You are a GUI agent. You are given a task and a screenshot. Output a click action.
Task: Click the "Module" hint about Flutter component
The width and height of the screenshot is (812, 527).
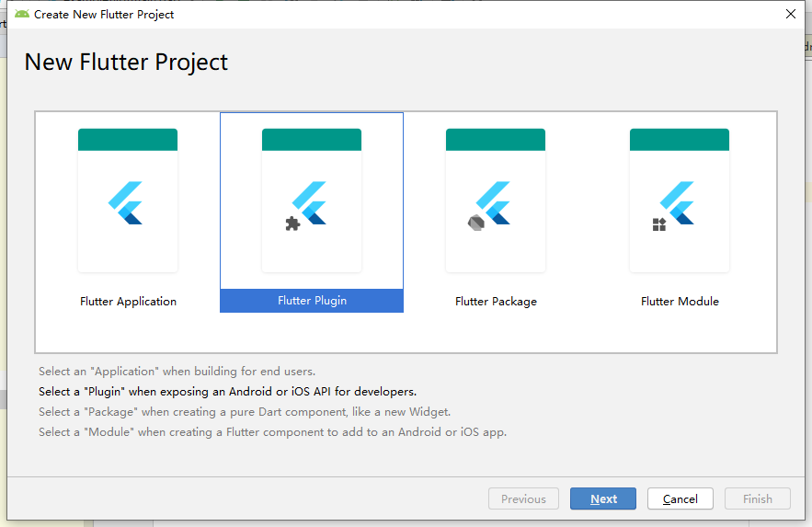(272, 431)
